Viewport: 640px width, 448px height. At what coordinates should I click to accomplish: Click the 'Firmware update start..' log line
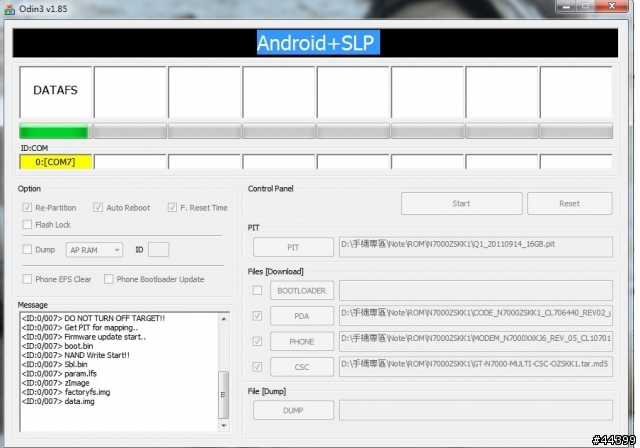coord(83,337)
